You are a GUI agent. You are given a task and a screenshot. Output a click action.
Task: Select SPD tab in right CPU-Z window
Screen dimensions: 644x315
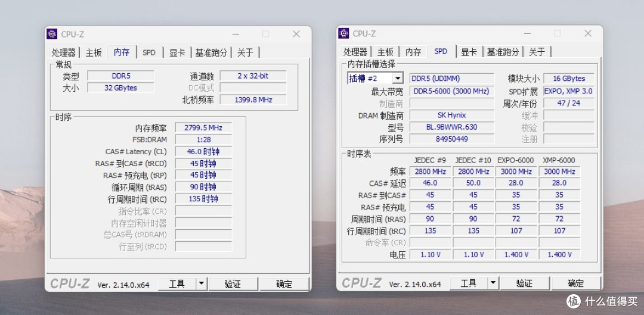pyautogui.click(x=441, y=51)
